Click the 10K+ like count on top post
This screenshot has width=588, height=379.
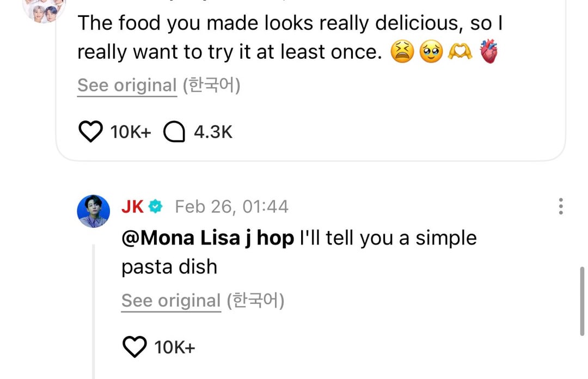point(131,132)
